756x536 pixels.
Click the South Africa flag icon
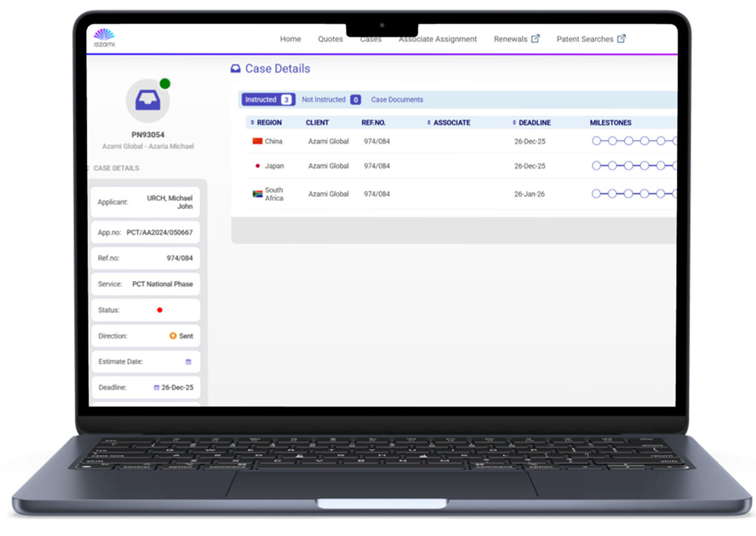(x=257, y=194)
